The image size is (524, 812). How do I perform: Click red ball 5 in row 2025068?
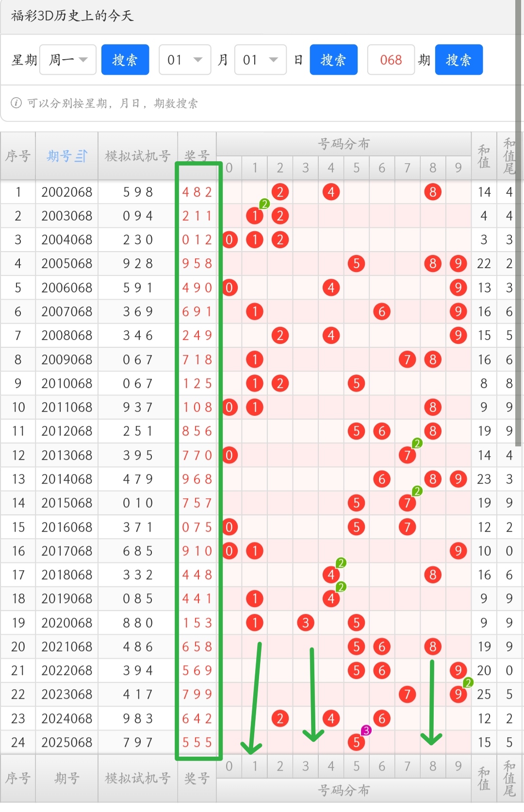(x=357, y=743)
